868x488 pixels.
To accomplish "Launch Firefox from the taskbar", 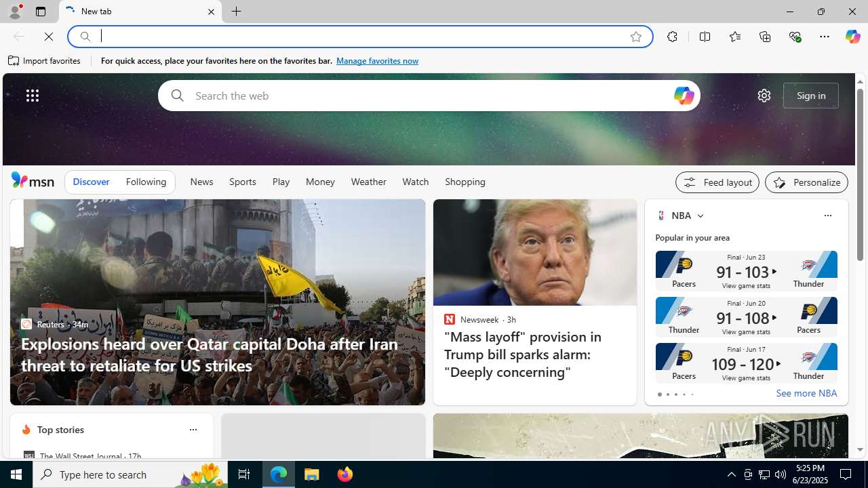I will tap(344, 474).
